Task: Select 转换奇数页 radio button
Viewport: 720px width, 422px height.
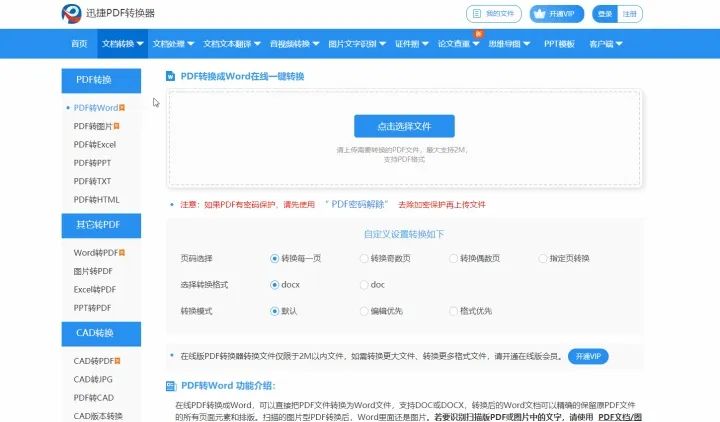Action: pyautogui.click(x=364, y=259)
